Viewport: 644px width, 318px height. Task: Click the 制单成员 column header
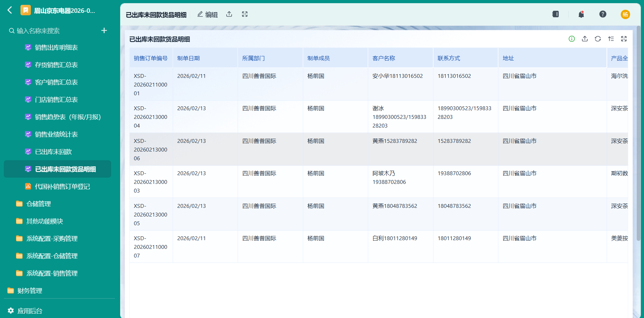[335, 58]
